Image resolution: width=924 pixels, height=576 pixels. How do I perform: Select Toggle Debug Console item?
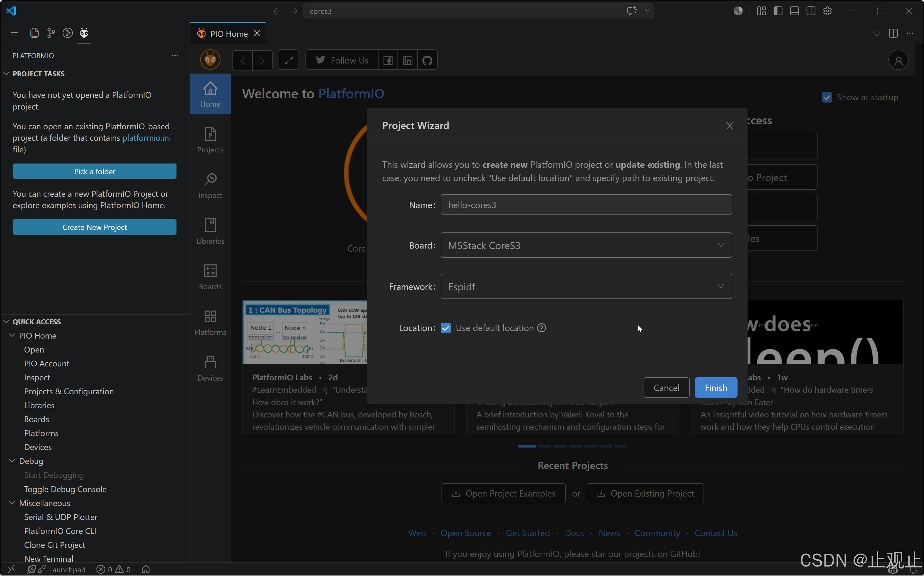pos(65,489)
